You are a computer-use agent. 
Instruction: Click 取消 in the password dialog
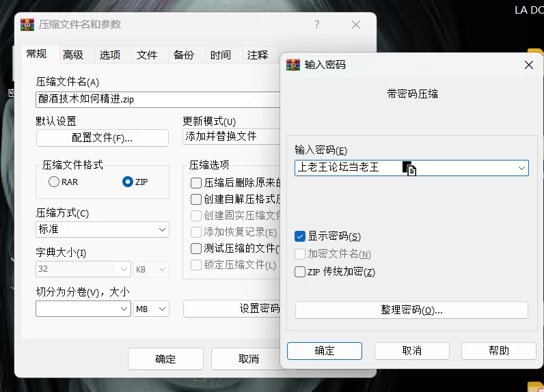(412, 351)
